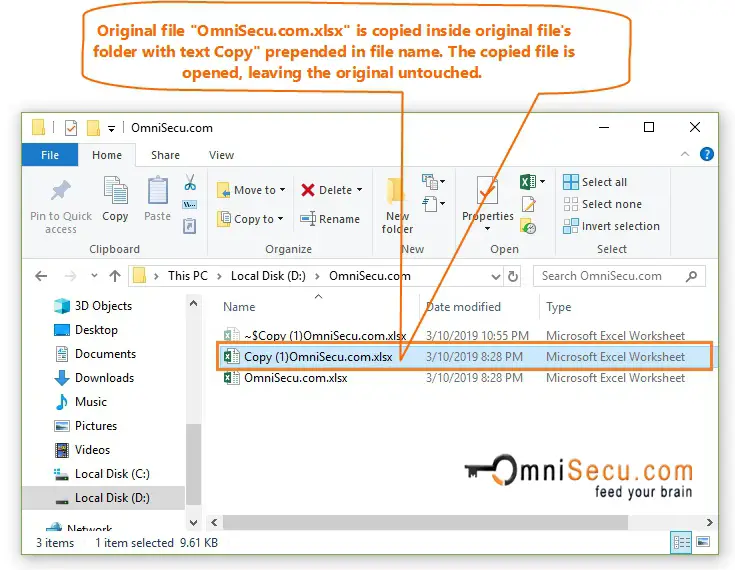The width and height of the screenshot is (735, 570).
Task: Click the red Delete X icon
Action: click(308, 190)
